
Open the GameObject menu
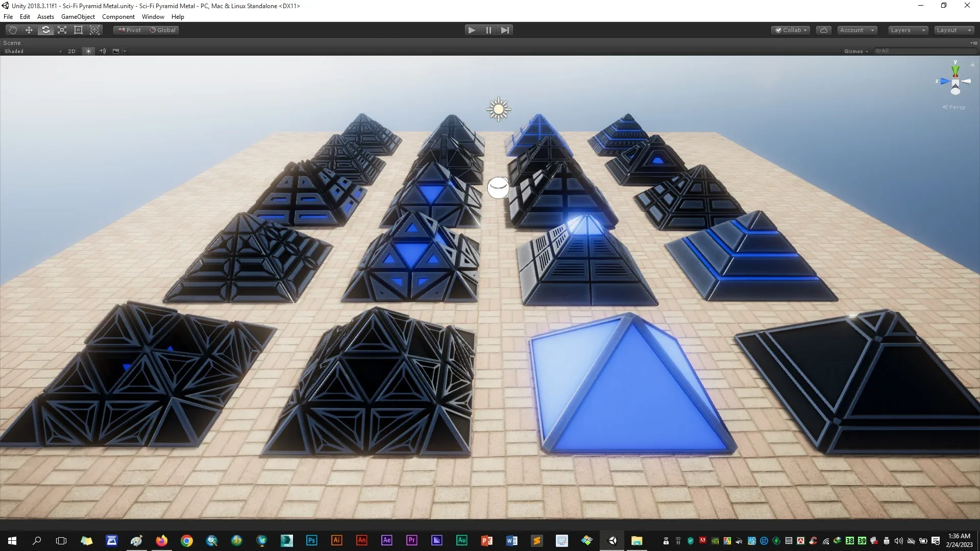[78, 17]
